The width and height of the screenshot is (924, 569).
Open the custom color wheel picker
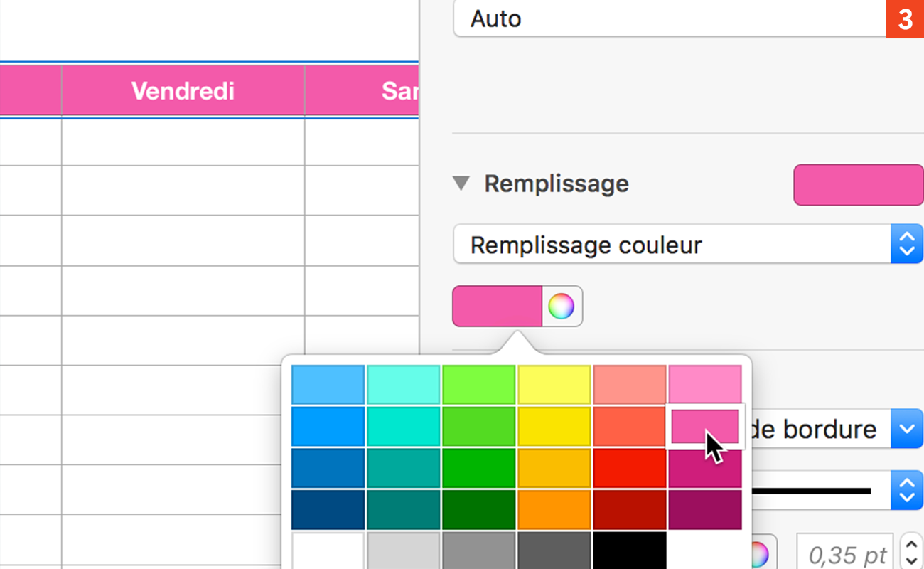coord(562,306)
